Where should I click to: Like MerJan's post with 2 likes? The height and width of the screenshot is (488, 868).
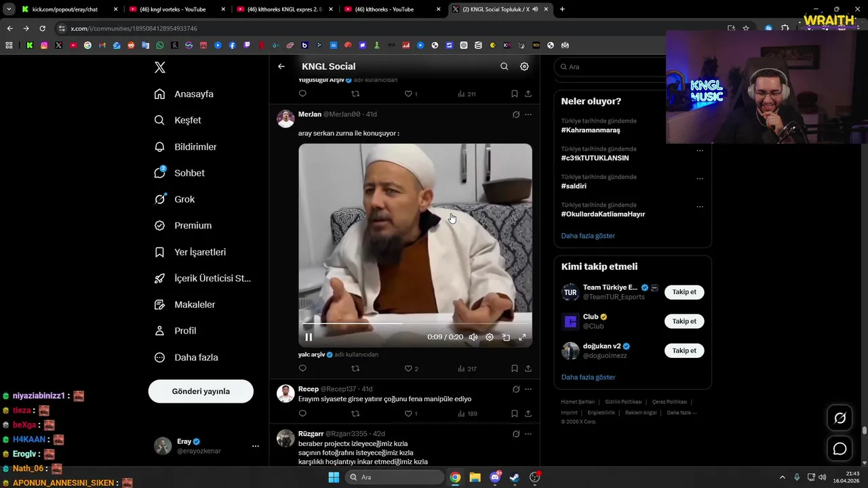(411, 369)
